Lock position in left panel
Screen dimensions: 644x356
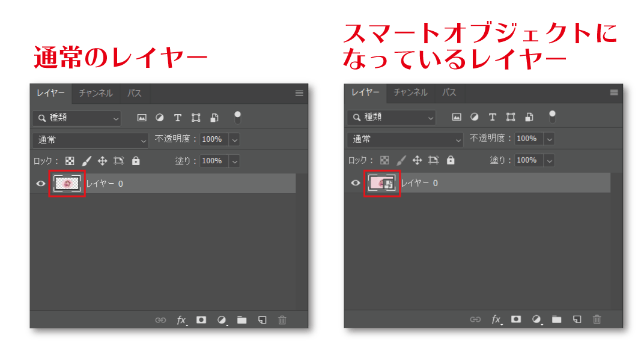point(102,161)
